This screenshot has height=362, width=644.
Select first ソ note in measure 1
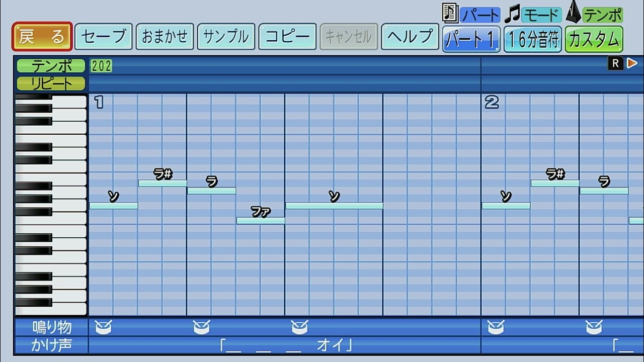point(114,206)
